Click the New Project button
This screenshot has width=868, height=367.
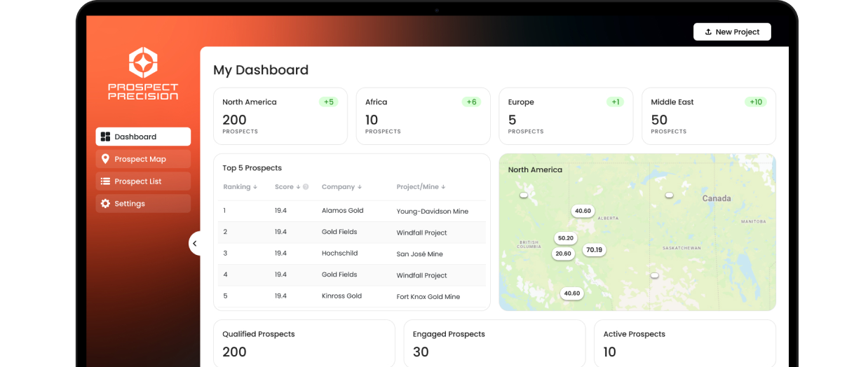pos(732,32)
